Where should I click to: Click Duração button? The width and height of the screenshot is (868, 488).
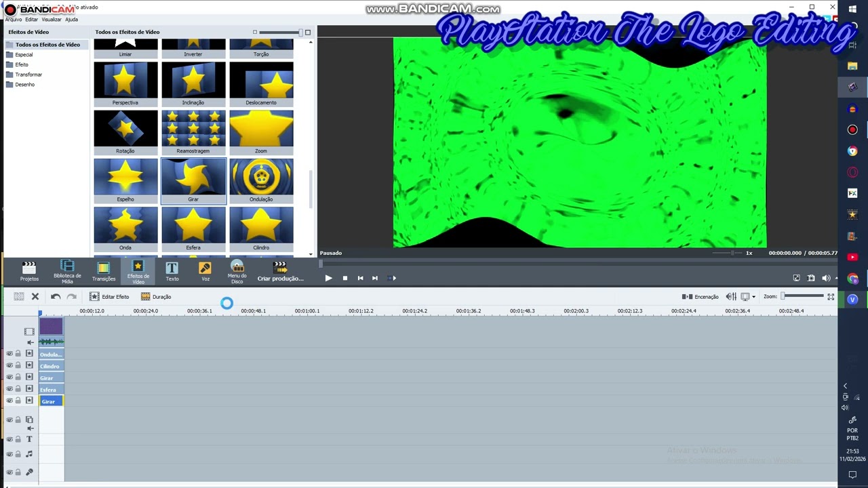[156, 297]
